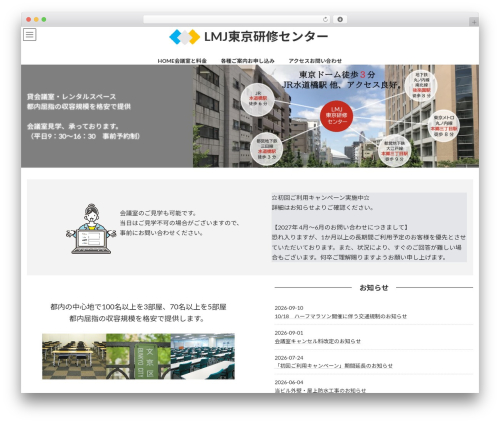Open a new tab with plus button
Image resolution: width=500 pixels, height=423 pixels.
(474, 22)
